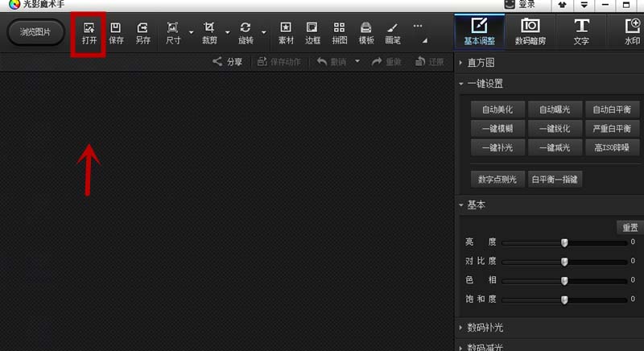Click 数字点测光 spot metering button
Image resolution: width=644 pixels, height=351 pixels.
pyautogui.click(x=497, y=179)
